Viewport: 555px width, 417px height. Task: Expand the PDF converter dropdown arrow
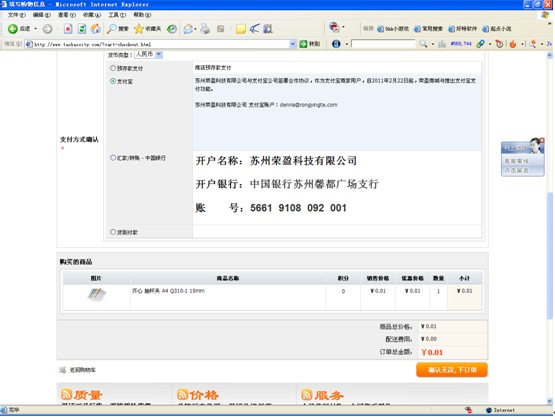(343, 27)
